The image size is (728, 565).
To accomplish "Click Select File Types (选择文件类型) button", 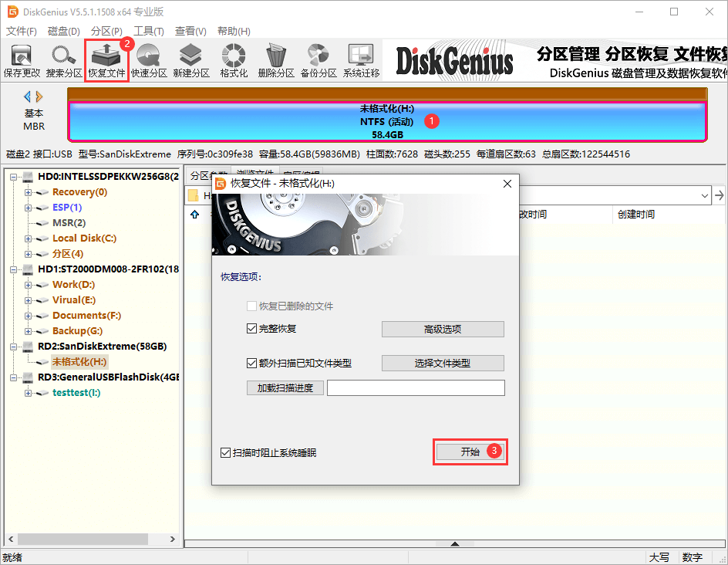I will [x=443, y=363].
